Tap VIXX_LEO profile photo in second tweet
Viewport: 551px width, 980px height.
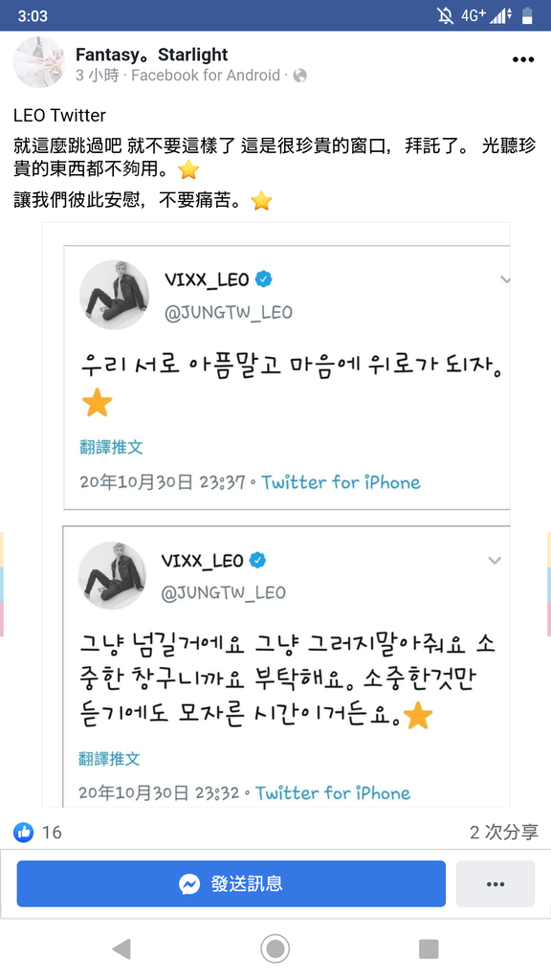[113, 575]
